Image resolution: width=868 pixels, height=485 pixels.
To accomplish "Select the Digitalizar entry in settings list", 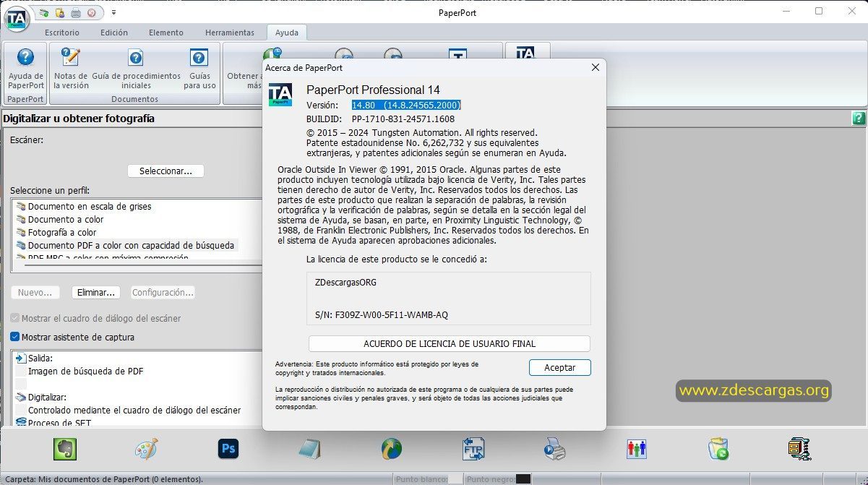I will [x=48, y=397].
